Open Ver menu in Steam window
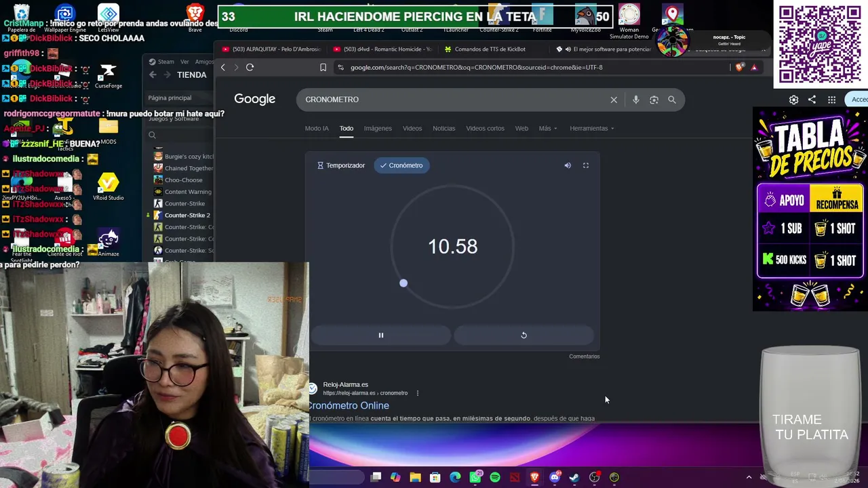868x488 pixels. [184, 62]
